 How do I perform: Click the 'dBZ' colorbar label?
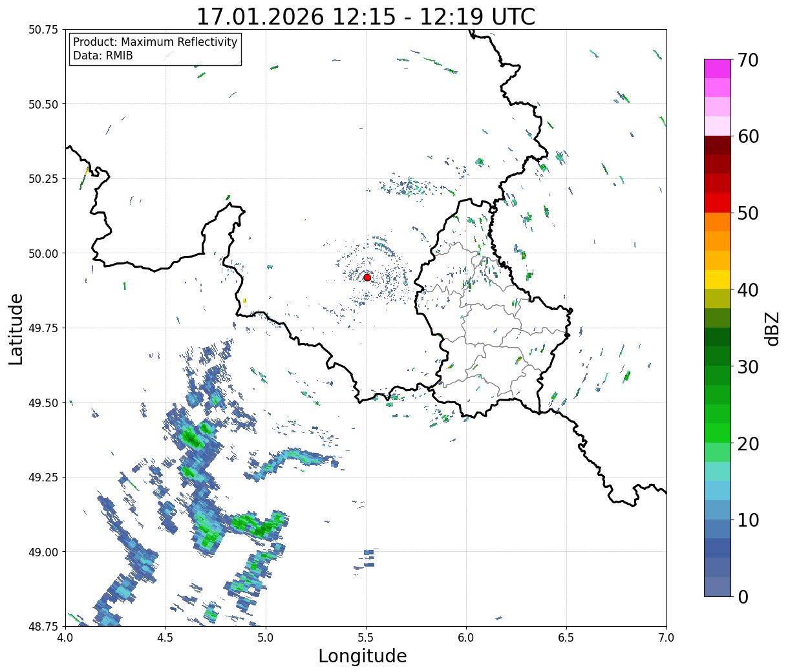coord(772,328)
